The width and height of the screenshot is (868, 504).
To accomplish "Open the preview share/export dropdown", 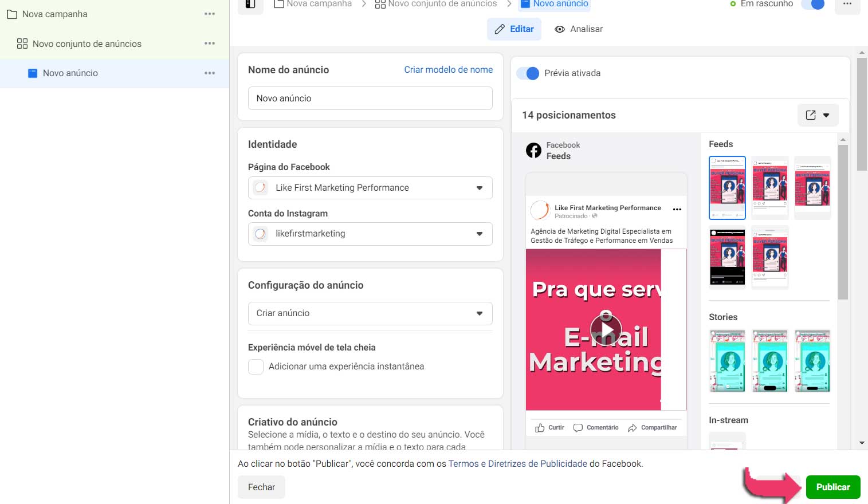I will click(818, 115).
